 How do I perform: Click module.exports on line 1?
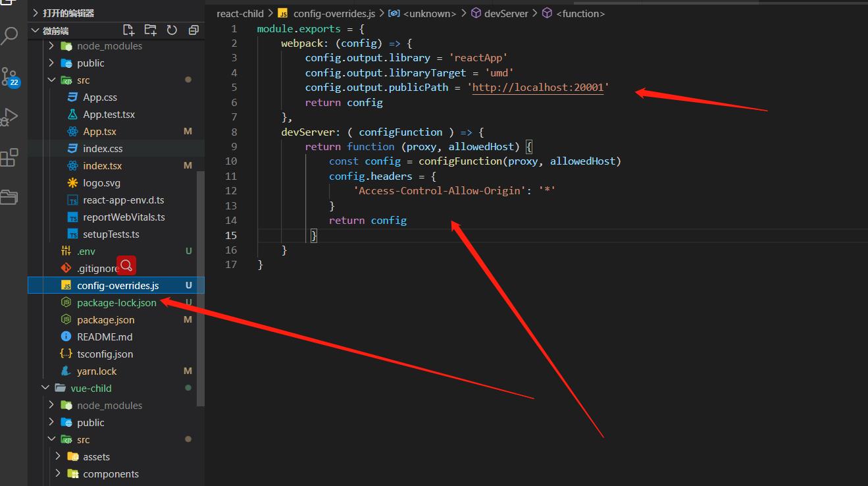pos(299,29)
